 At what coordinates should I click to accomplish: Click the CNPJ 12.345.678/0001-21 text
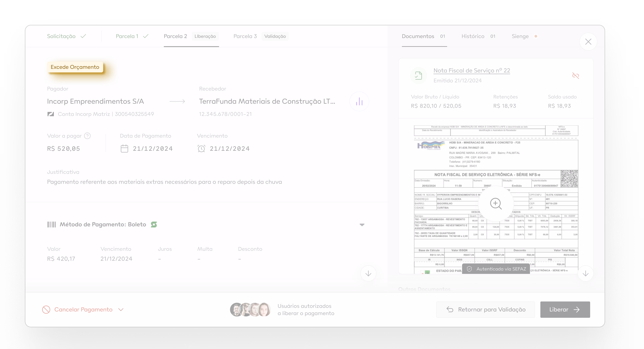(x=225, y=114)
